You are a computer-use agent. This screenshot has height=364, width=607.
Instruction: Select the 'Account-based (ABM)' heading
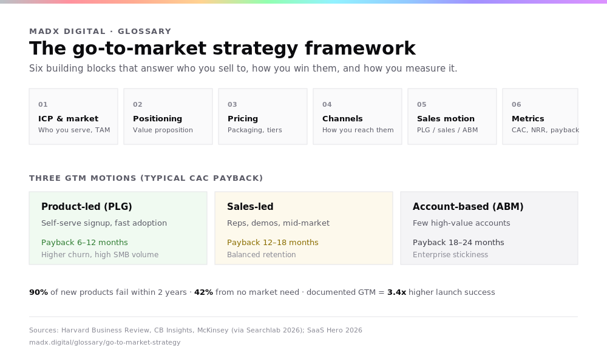(x=468, y=206)
